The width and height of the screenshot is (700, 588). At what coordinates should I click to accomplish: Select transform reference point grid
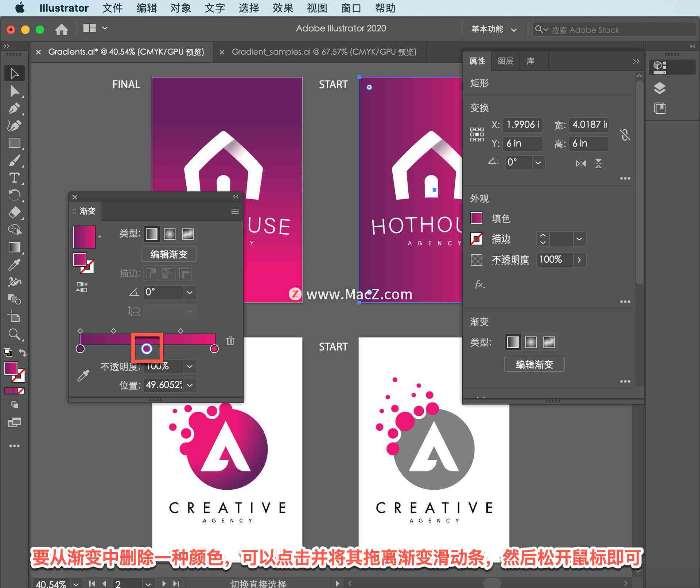coord(477,134)
